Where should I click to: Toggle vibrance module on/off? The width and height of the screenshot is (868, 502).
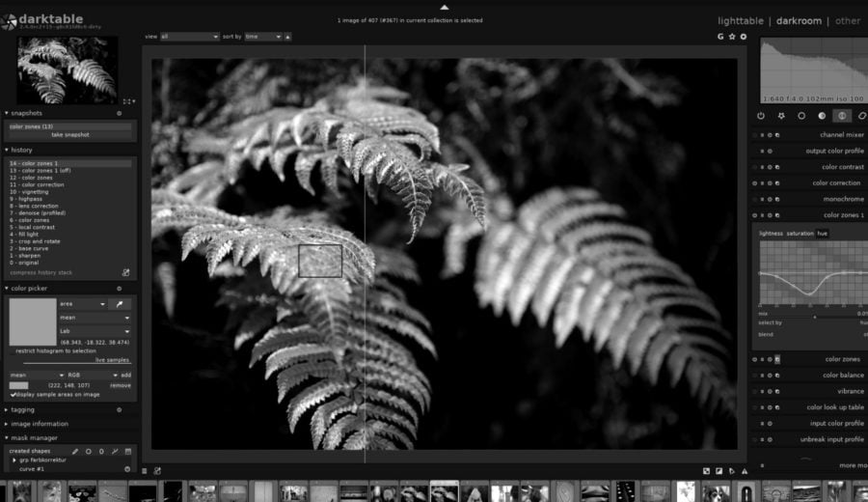755,391
